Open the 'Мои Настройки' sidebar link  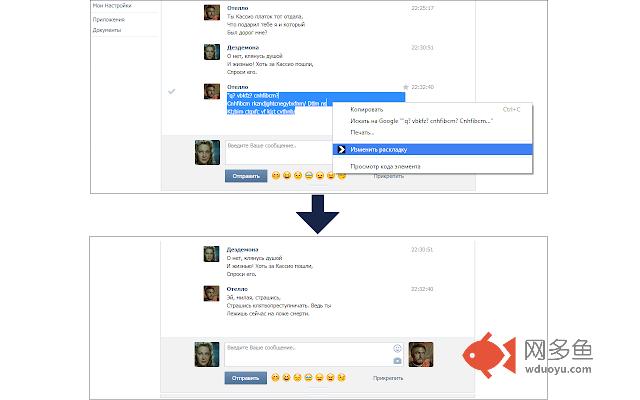112,6
